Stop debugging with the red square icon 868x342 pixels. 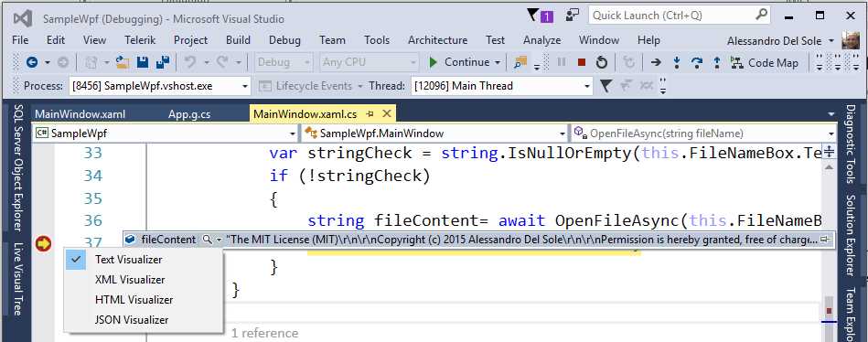581,62
